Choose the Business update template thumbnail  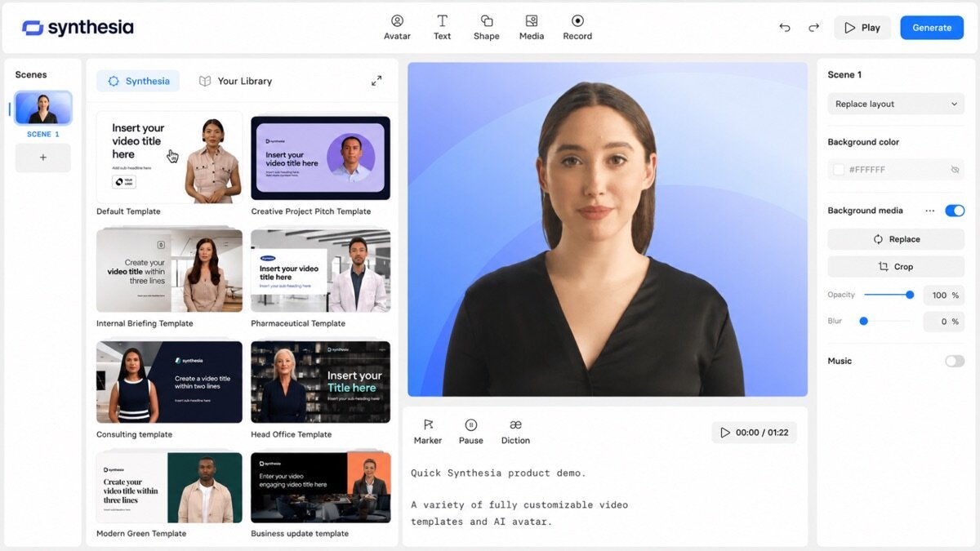pos(320,487)
